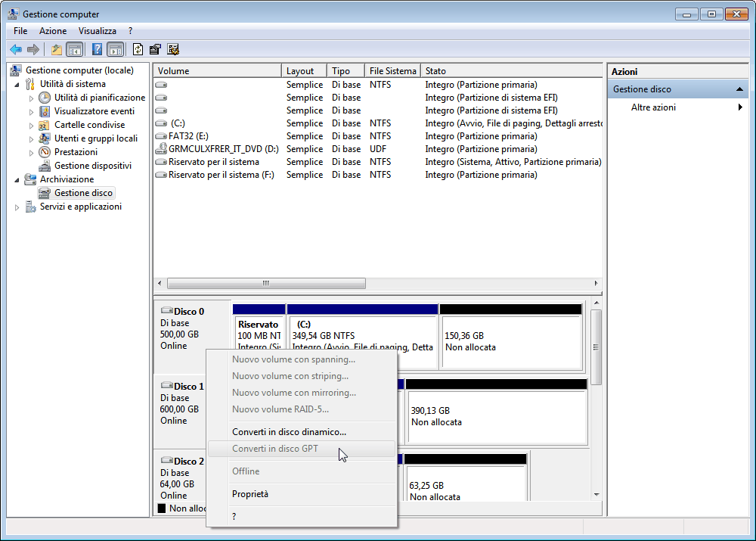The width and height of the screenshot is (756, 541).
Task: Select the DVD drive icon for GRMCULXFRER_IT_DVD (D:)
Action: (x=161, y=149)
